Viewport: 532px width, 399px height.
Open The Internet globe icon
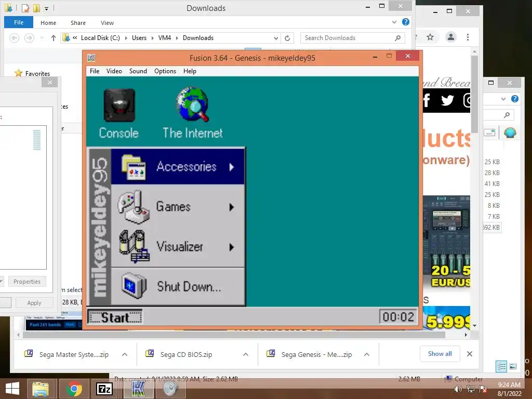(192, 113)
